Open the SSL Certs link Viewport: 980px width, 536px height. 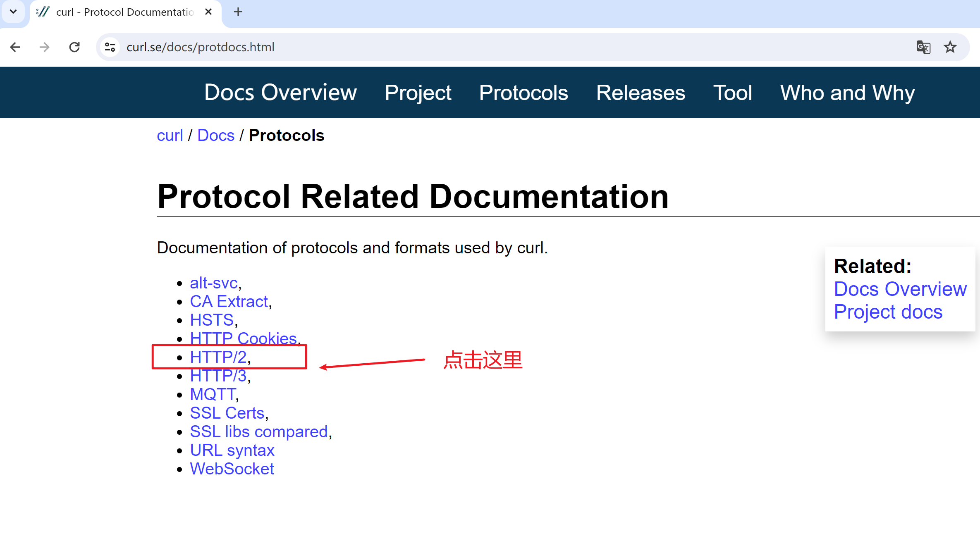click(x=227, y=413)
